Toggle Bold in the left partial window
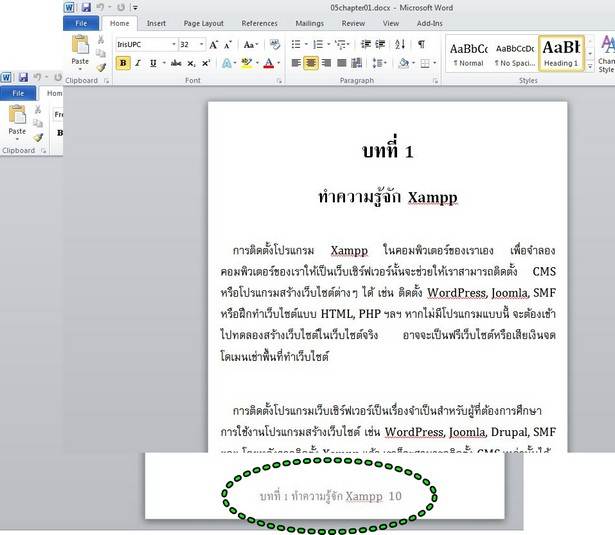The image size is (615, 535). tap(60, 133)
